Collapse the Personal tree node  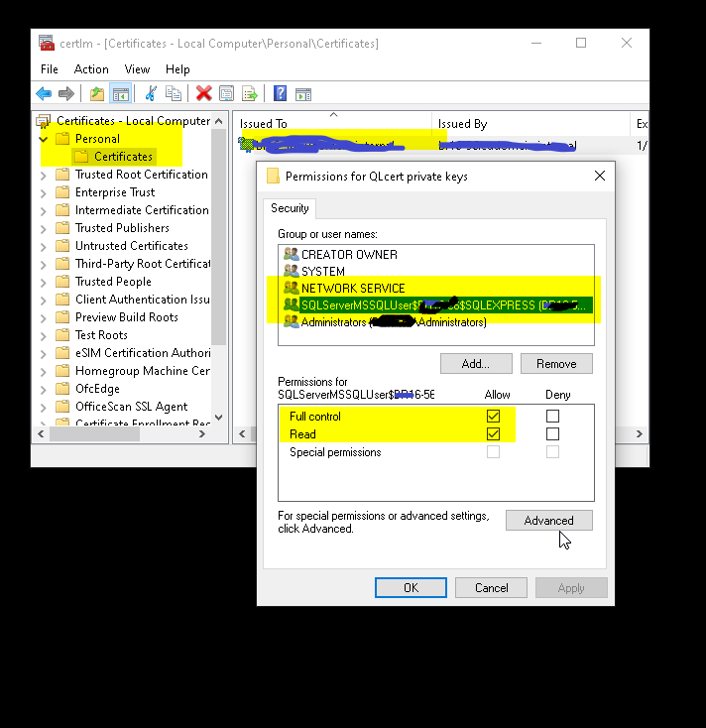(x=44, y=139)
